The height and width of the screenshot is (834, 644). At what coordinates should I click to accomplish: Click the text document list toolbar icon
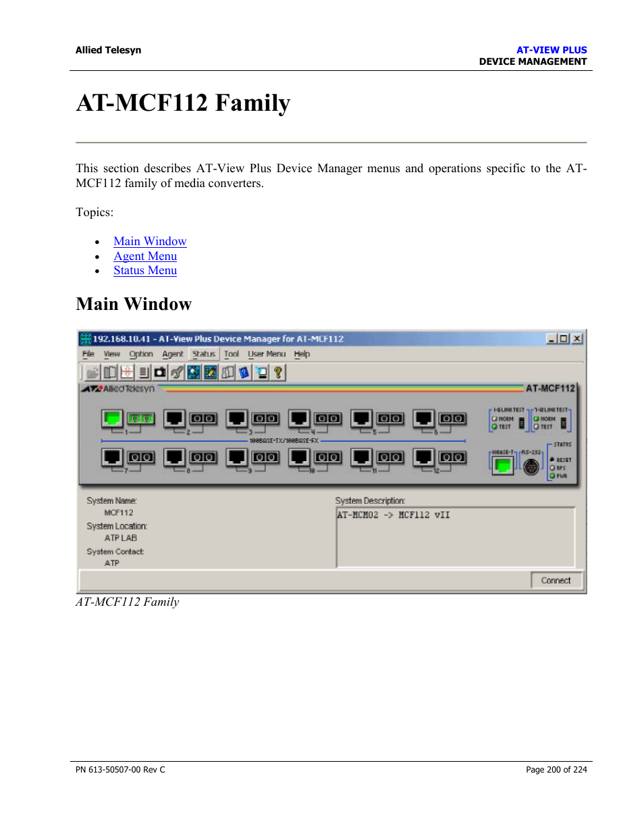(x=143, y=372)
